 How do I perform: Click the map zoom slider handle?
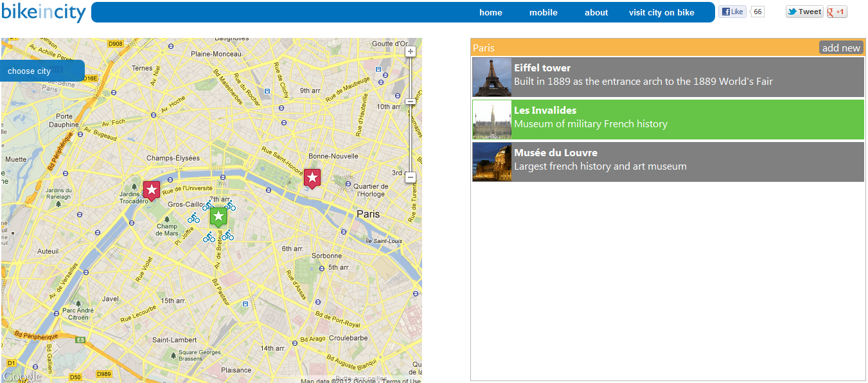[411, 102]
